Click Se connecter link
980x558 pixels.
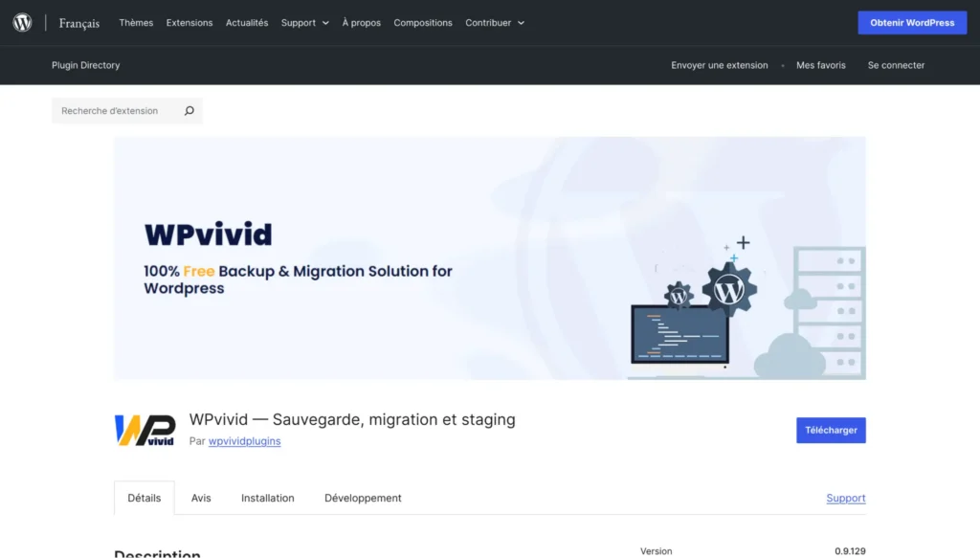pos(896,65)
